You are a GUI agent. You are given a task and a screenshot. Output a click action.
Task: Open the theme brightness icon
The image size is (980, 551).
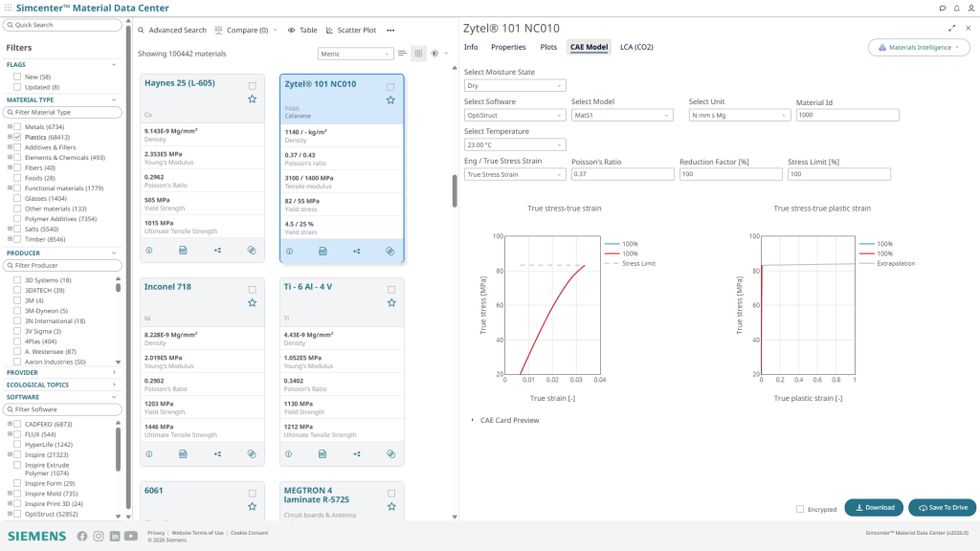click(435, 54)
